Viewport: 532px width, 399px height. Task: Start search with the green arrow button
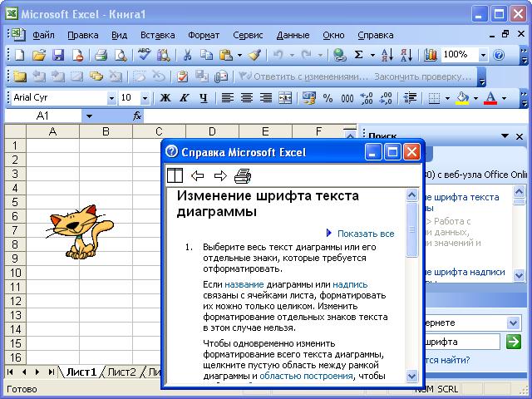(x=513, y=342)
